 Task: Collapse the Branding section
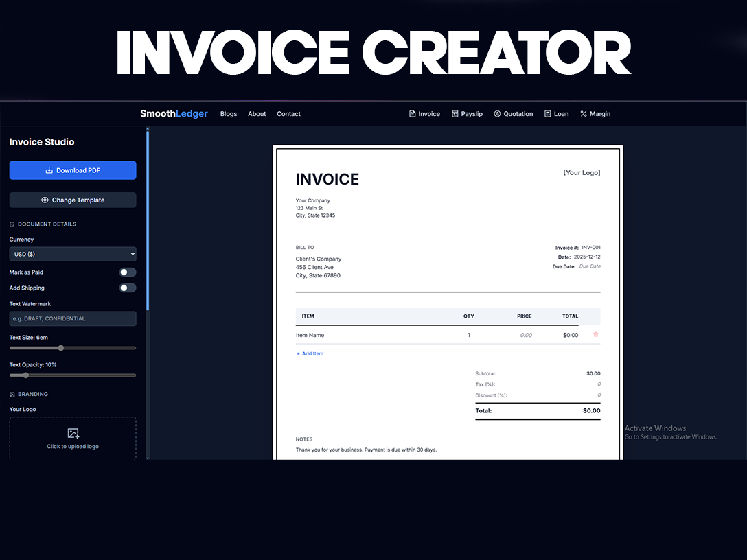tap(11, 394)
